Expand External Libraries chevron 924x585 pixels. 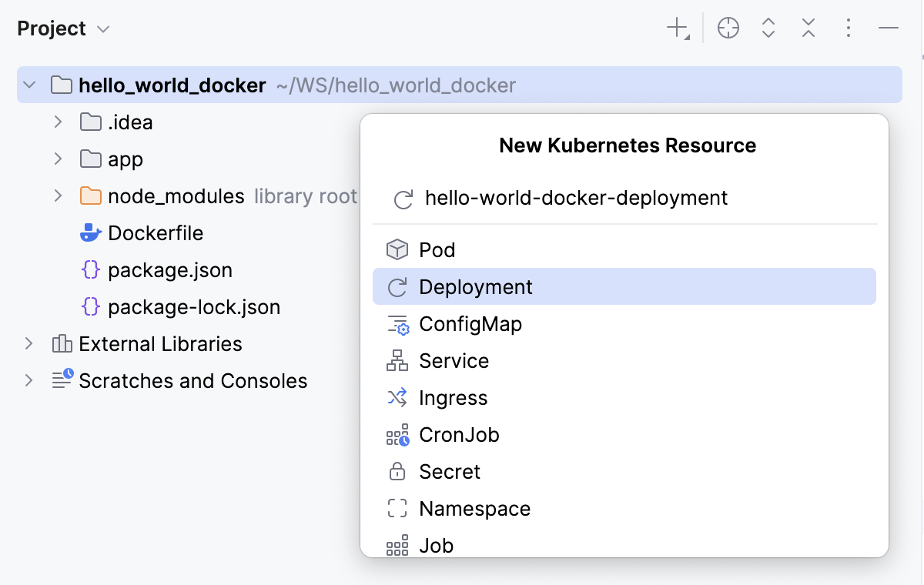tap(29, 343)
